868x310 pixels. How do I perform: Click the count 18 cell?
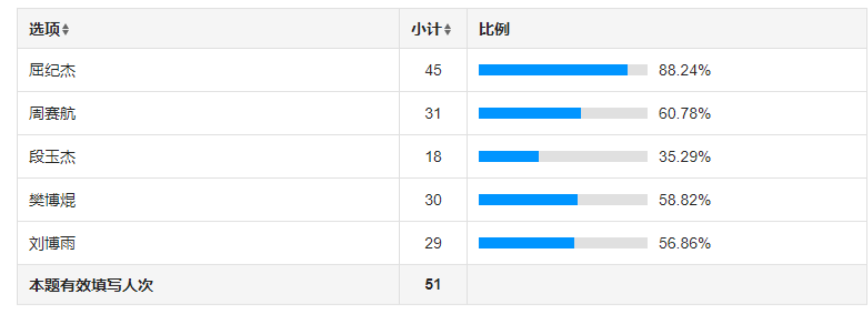coord(433,157)
